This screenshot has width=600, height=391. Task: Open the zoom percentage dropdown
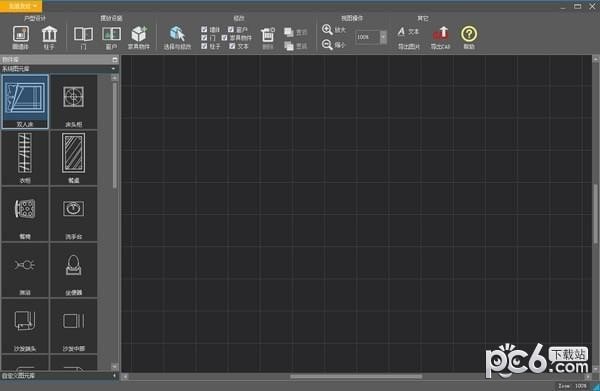tap(383, 37)
